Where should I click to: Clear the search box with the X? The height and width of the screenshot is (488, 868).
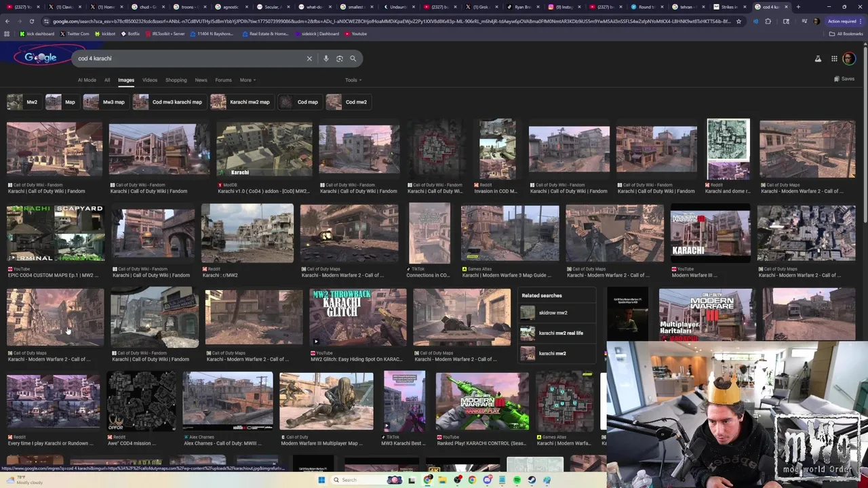pyautogui.click(x=309, y=58)
